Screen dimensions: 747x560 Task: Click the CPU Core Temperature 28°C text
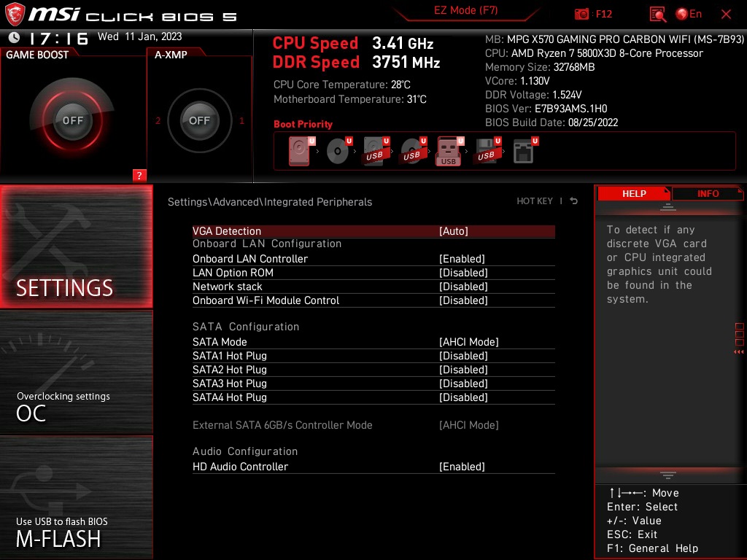tap(341, 85)
